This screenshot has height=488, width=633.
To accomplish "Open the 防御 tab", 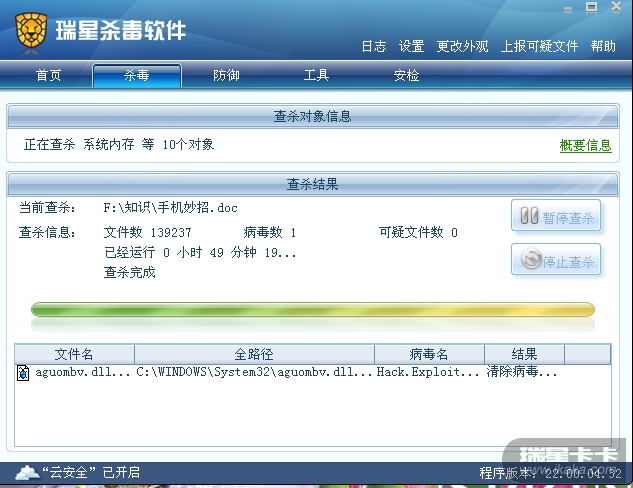I will 226,75.
